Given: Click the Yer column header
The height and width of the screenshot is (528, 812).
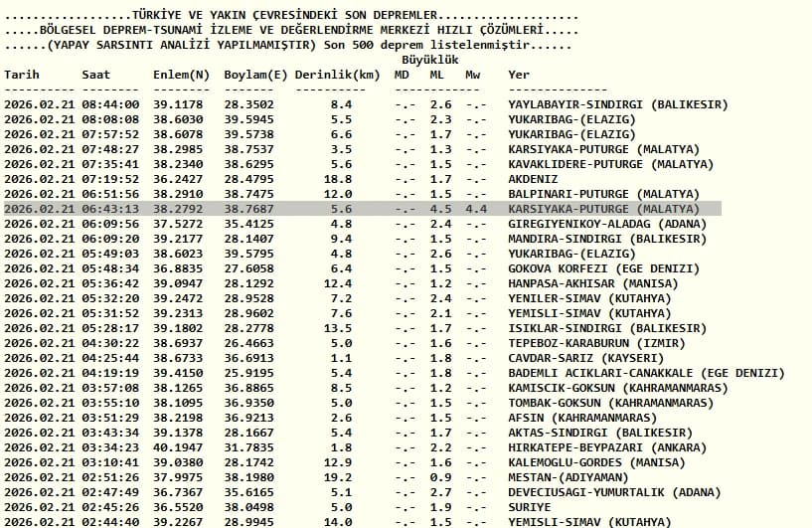Looking at the screenshot, I should [x=519, y=75].
